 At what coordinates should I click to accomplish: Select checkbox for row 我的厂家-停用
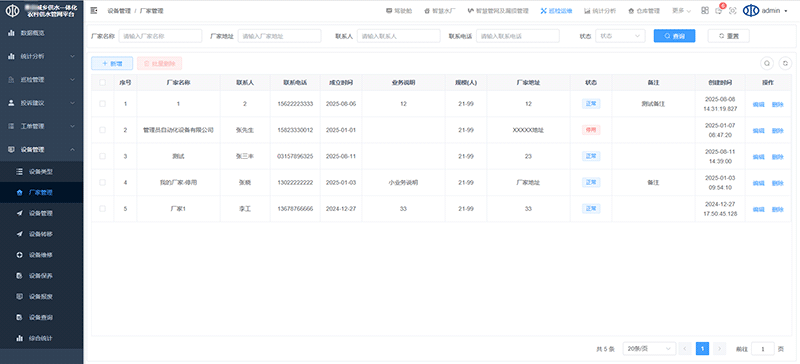(x=103, y=182)
